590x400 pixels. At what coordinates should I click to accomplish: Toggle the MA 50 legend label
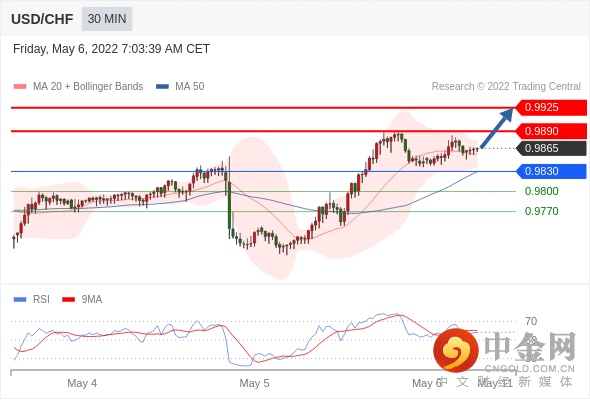click(x=190, y=87)
